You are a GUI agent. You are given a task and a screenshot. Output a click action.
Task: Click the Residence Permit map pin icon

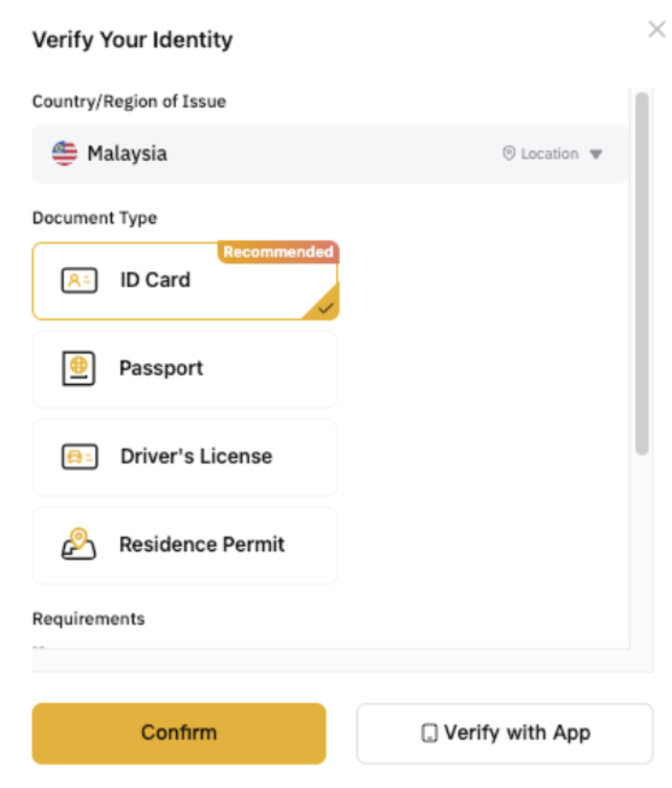click(80, 545)
